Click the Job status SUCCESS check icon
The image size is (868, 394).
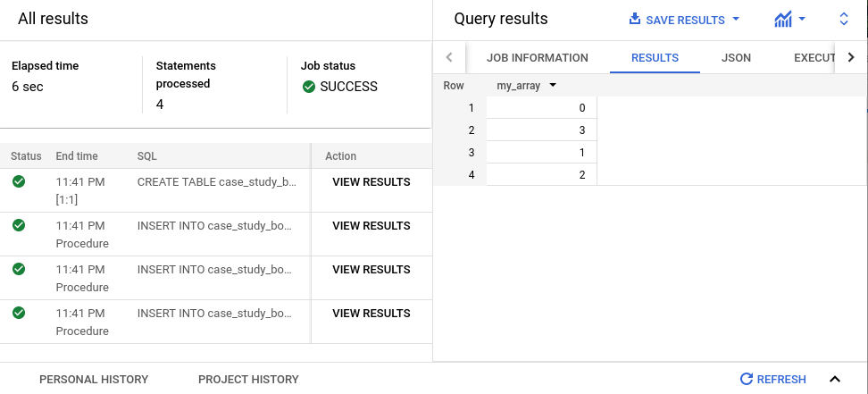[309, 87]
